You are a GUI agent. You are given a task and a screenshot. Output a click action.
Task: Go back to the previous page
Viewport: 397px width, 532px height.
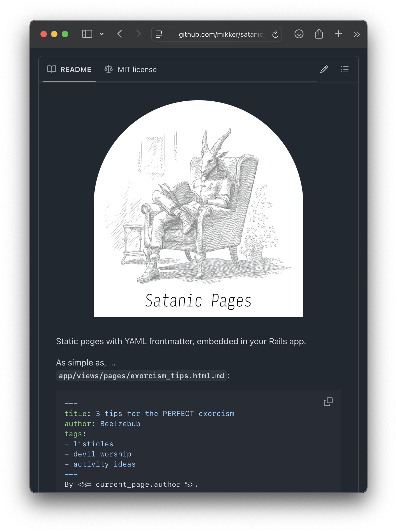pyautogui.click(x=120, y=34)
